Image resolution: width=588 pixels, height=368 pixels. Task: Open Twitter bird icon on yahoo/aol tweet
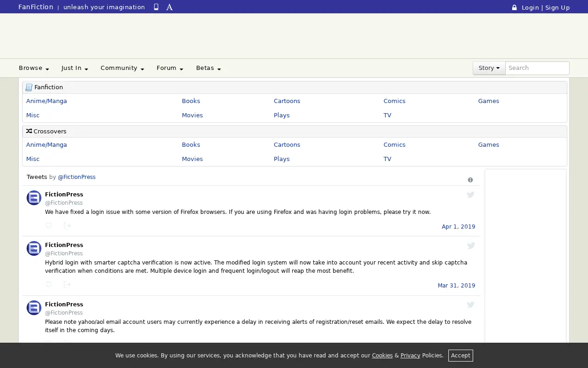(x=471, y=305)
